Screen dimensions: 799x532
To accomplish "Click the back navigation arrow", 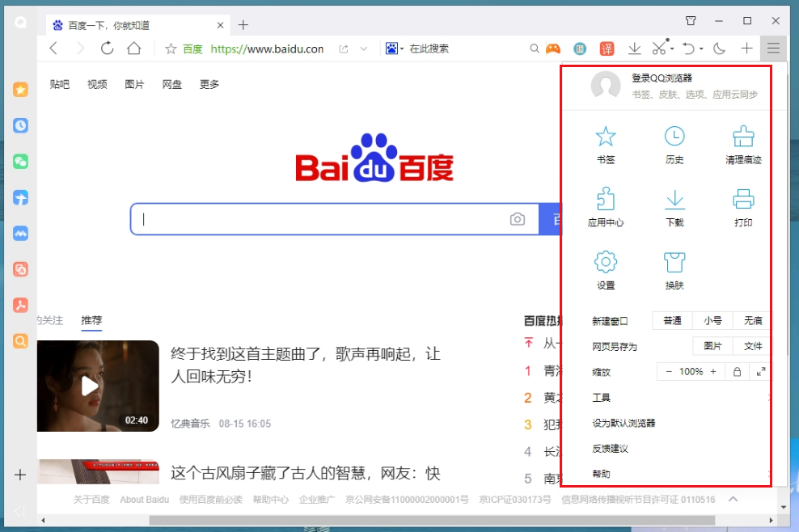I will tap(53, 49).
